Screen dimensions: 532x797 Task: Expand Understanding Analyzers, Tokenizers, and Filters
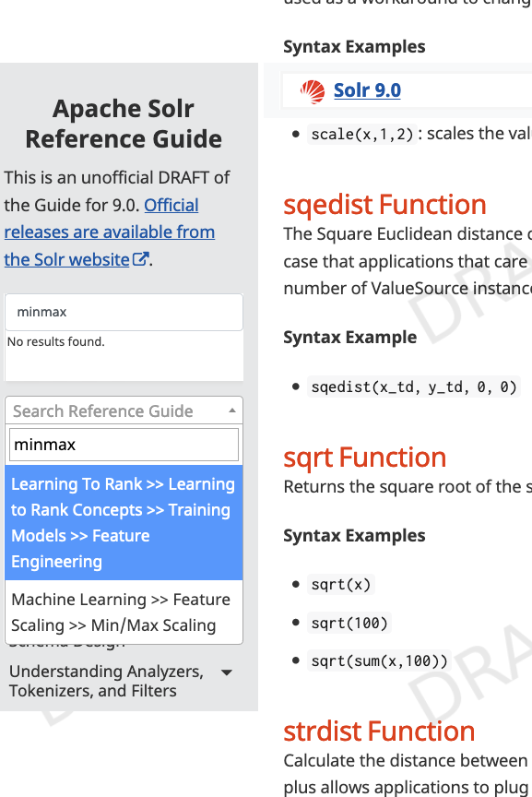coord(227,672)
